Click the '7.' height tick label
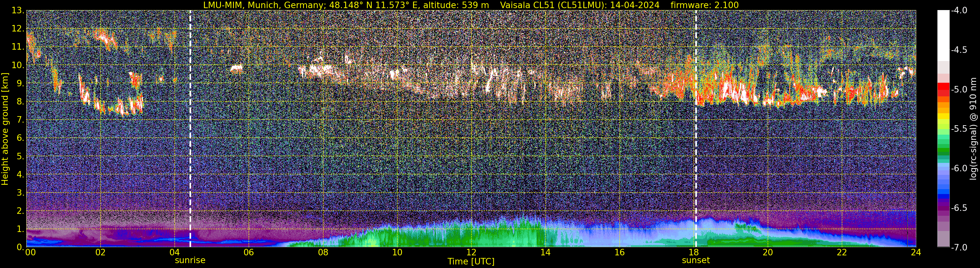Image resolution: width=980 pixels, height=268 pixels. point(20,120)
